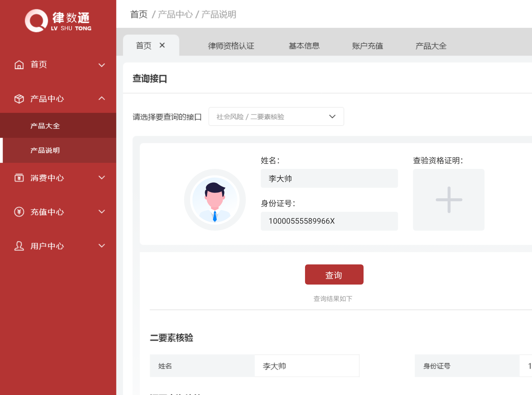Collapse the 产品中心 sidebar section
The width and height of the screenshot is (532, 395).
pyautogui.click(x=102, y=98)
